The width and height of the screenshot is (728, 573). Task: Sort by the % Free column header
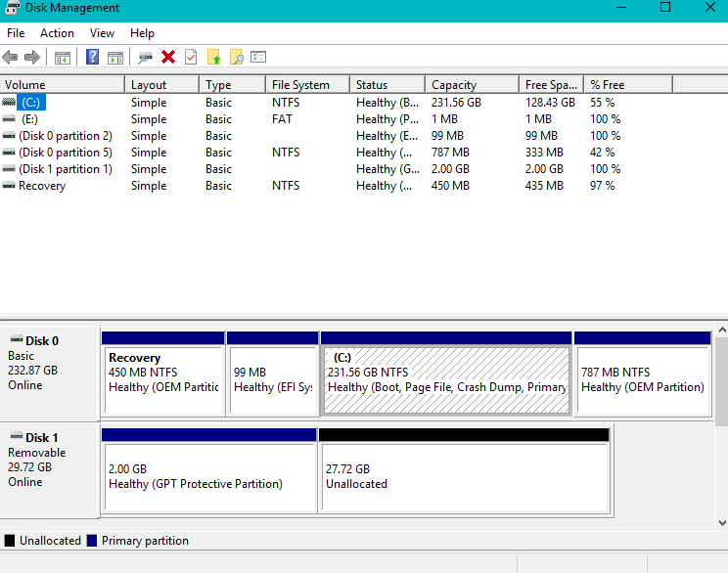628,84
